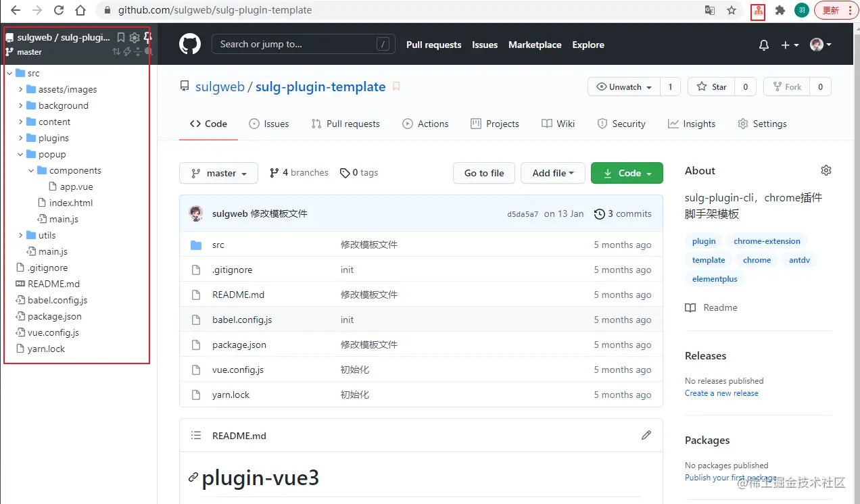860x504 pixels.
Task: Open babel.config.js in the file list
Action: click(242, 320)
